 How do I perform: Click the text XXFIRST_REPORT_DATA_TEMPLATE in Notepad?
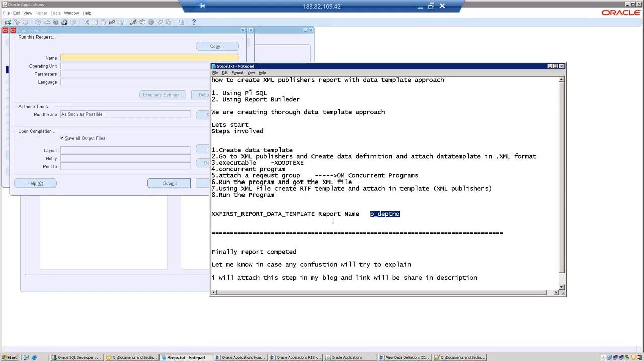tap(263, 214)
